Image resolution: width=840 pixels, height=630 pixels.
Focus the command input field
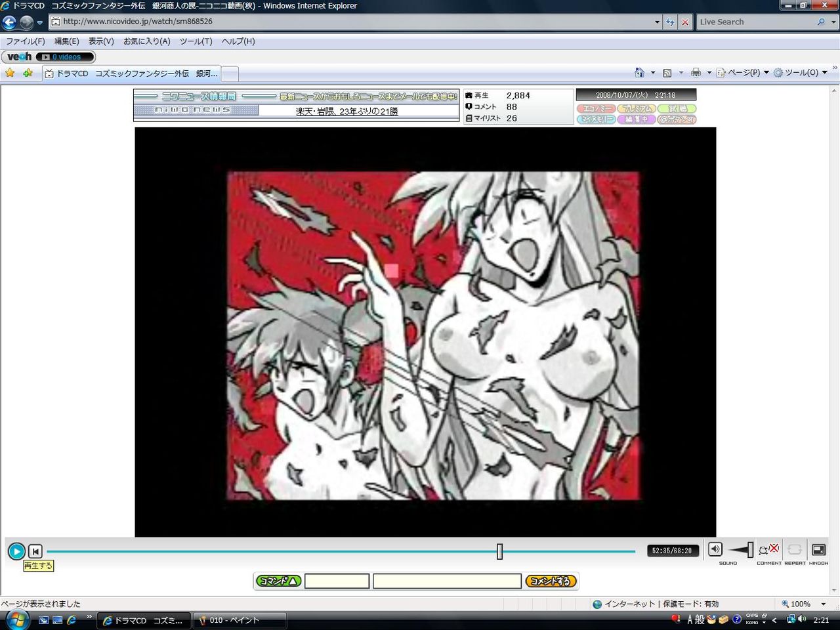pyautogui.click(x=337, y=581)
